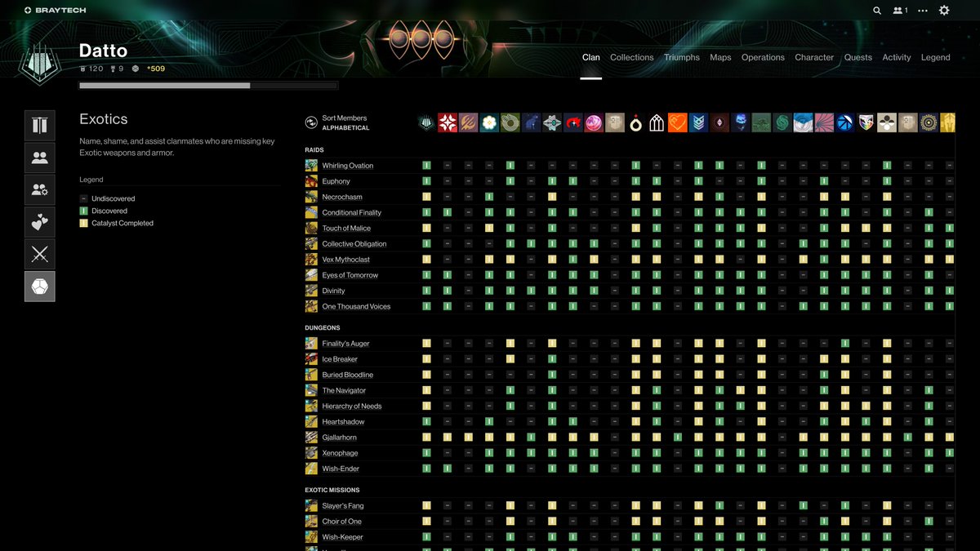
Task: Select the orange heart member emblem
Action: pyautogui.click(x=677, y=123)
